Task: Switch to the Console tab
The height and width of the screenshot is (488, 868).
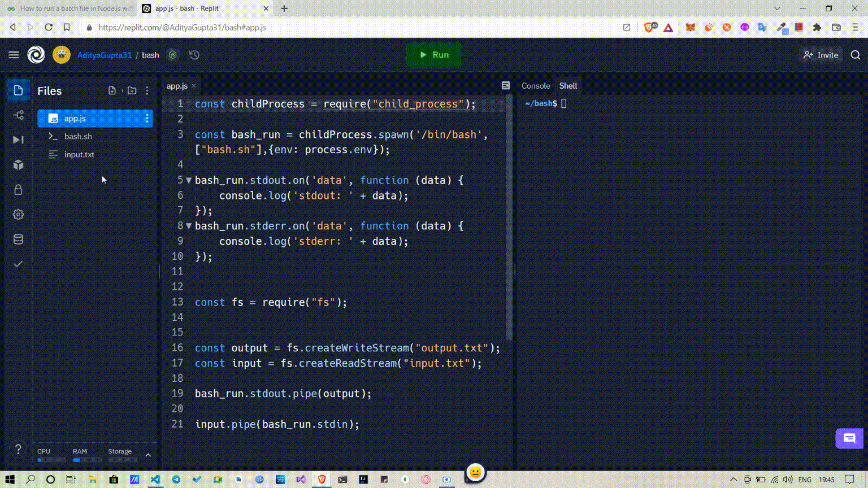Action: coord(536,86)
